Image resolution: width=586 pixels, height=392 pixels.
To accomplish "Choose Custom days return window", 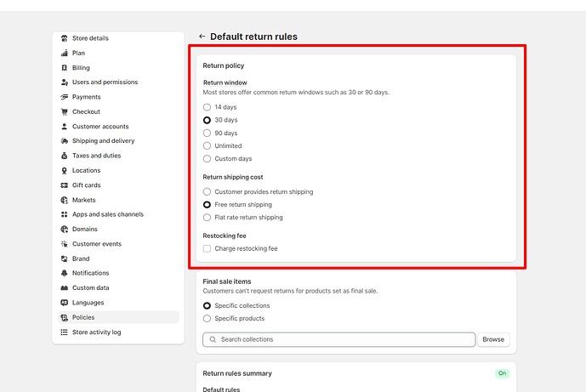I will coord(207,159).
